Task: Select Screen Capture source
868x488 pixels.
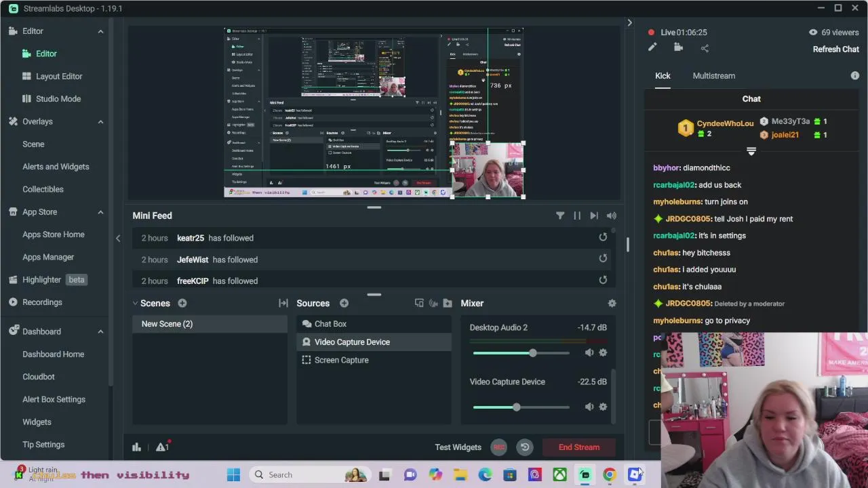Action: 374,360
